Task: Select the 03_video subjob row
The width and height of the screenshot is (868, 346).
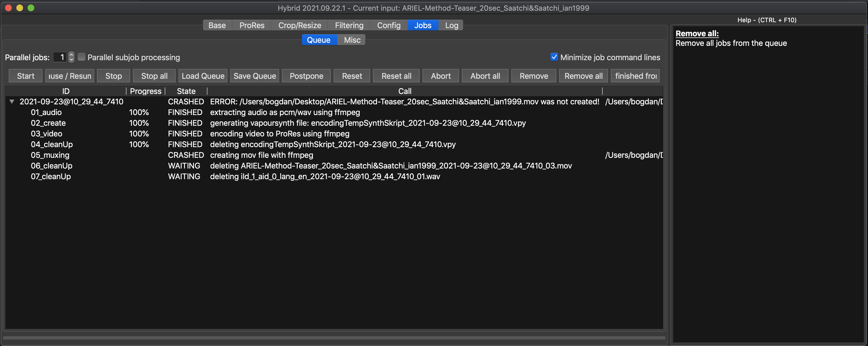Action: tap(46, 134)
